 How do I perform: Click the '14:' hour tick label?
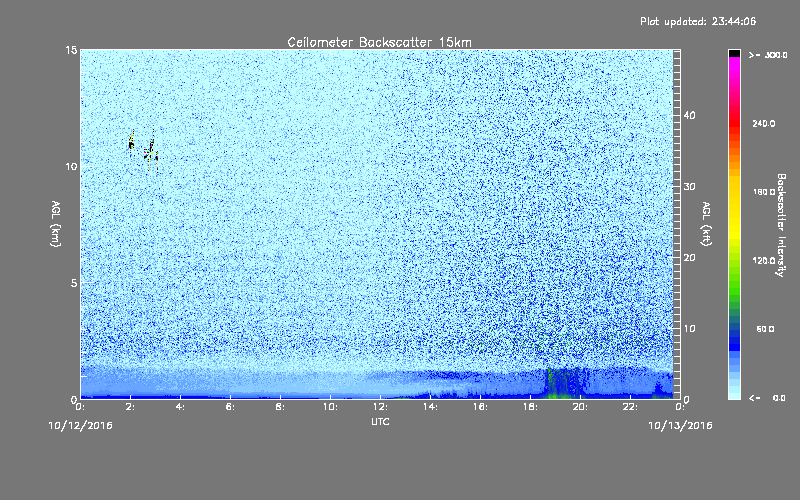click(430, 407)
